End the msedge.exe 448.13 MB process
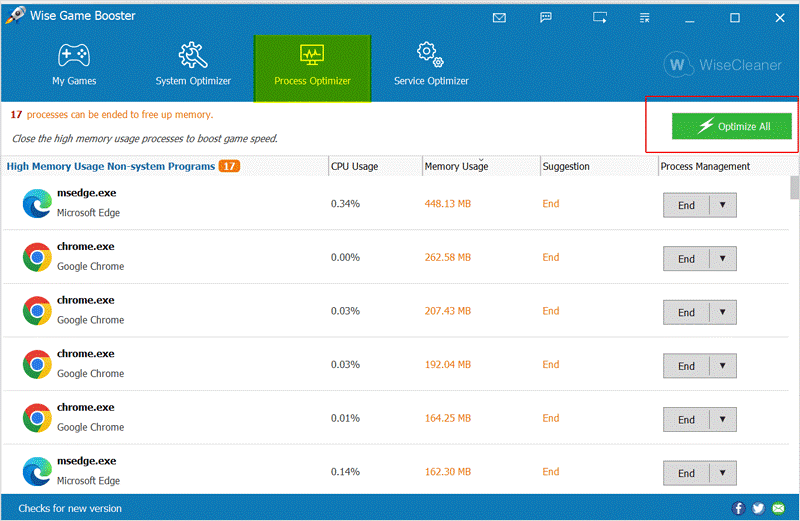 [686, 205]
